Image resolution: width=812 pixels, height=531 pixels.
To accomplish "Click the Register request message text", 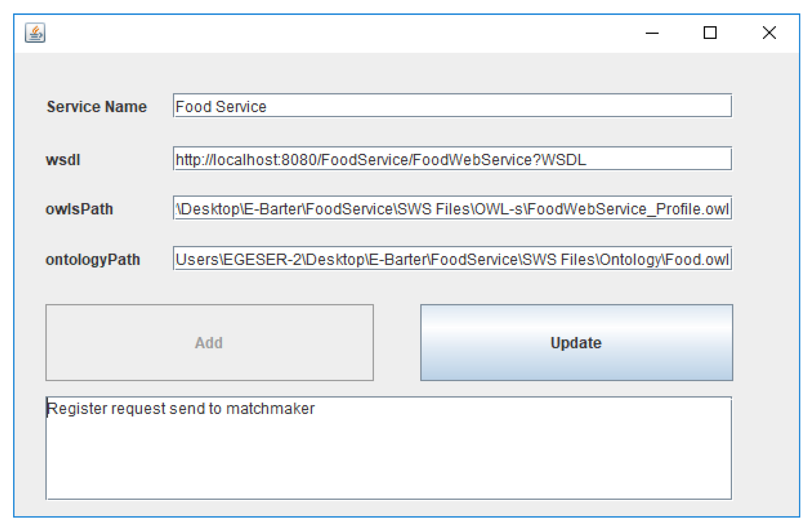I will pos(181,409).
